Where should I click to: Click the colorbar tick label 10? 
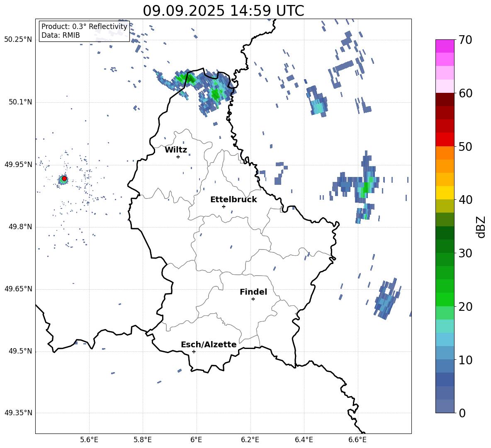pos(465,360)
